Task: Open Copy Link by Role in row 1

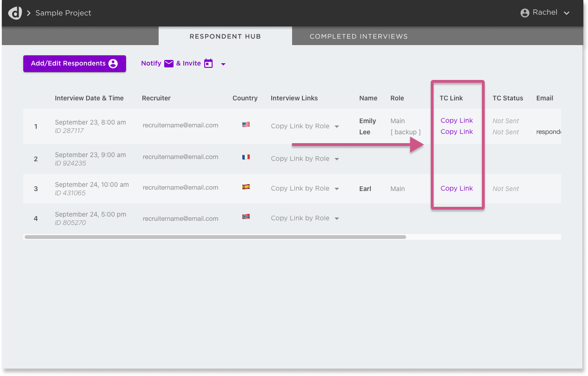Action: click(305, 126)
